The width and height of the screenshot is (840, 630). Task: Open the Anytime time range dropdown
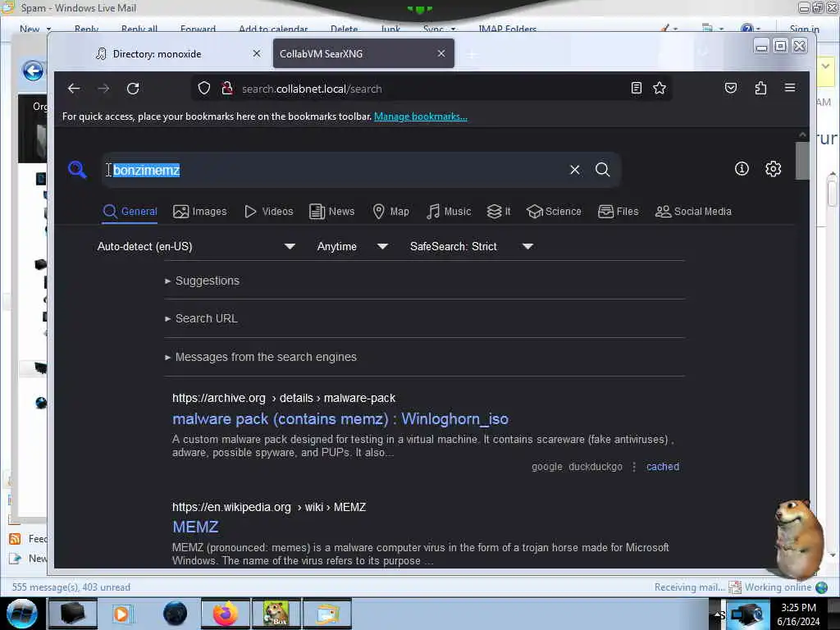coord(352,246)
